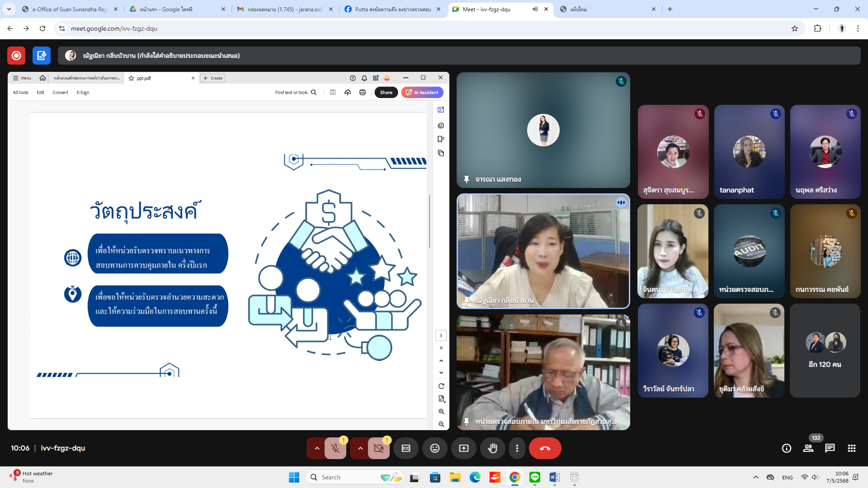Open LINE app from the taskbar
The image size is (868, 488).
(534, 477)
